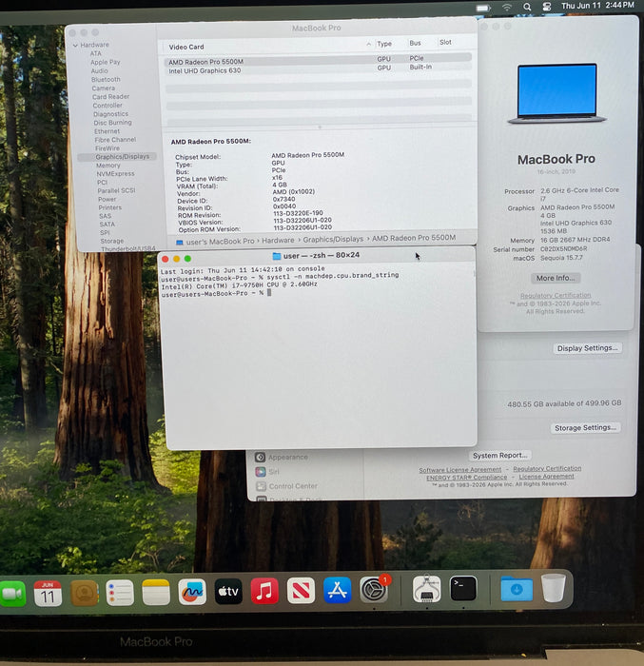Open Notes app in the Dock

tap(156, 592)
